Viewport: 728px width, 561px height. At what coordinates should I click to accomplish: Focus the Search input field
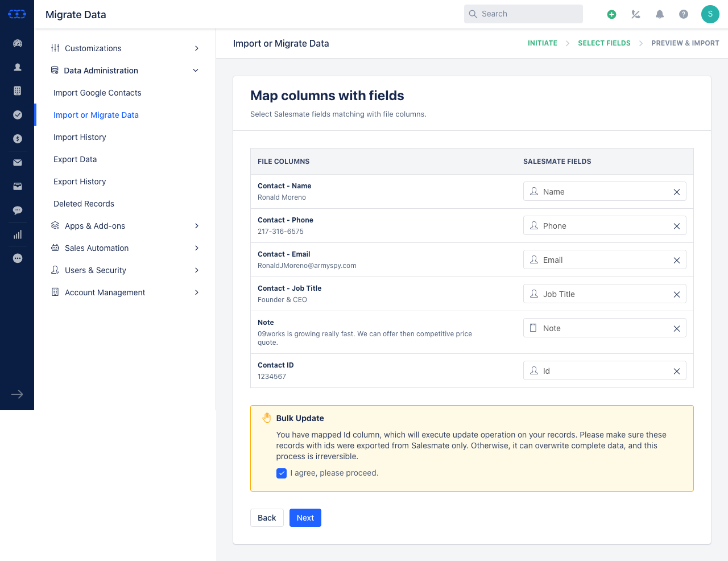(x=523, y=14)
